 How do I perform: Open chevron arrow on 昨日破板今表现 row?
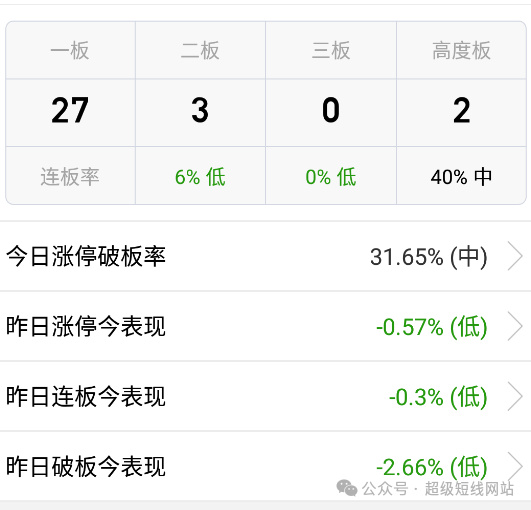515,466
